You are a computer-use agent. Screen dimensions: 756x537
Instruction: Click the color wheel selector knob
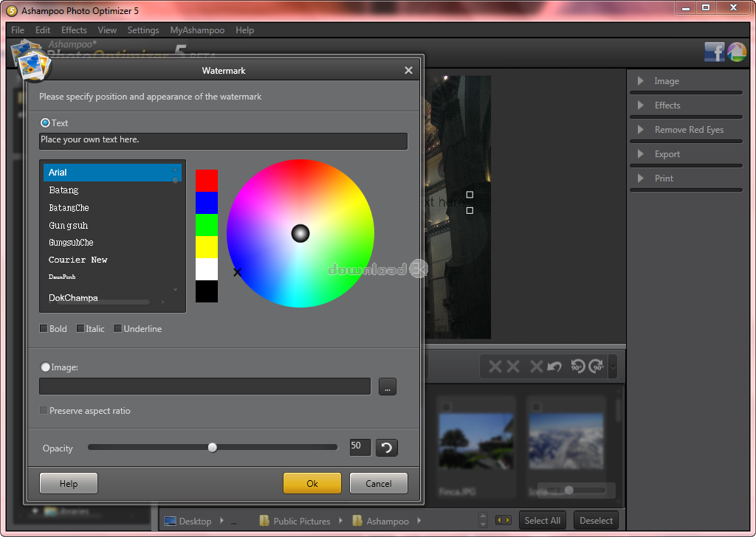[x=300, y=233]
